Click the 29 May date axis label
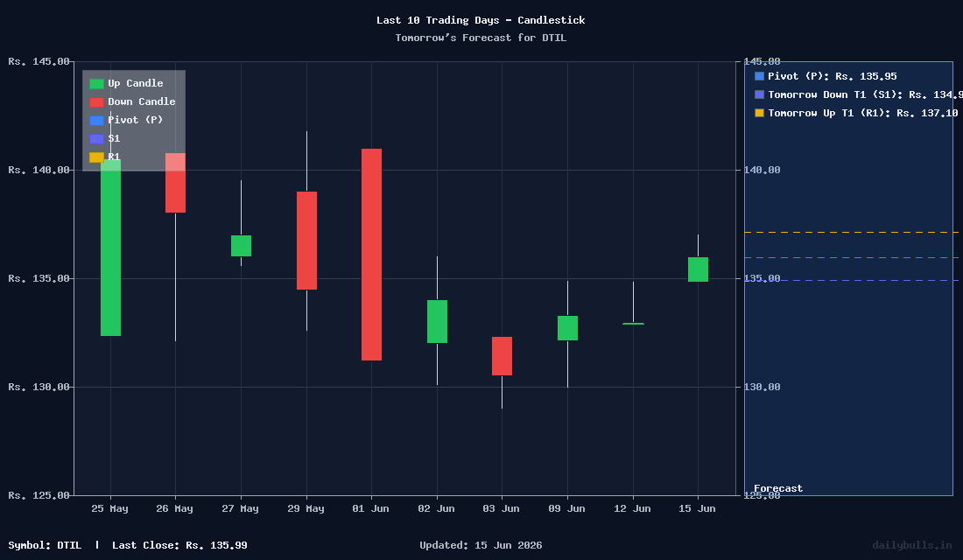This screenshot has width=963, height=560. (306, 509)
